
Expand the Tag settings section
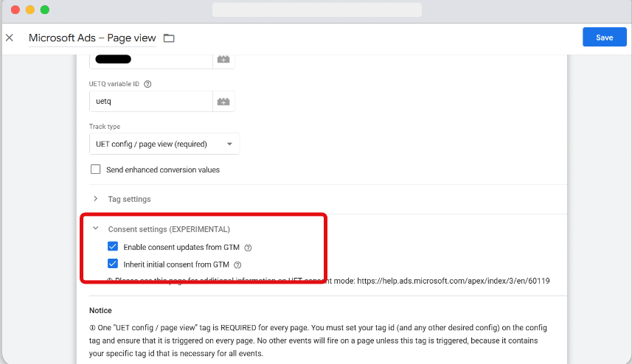pyautogui.click(x=96, y=198)
